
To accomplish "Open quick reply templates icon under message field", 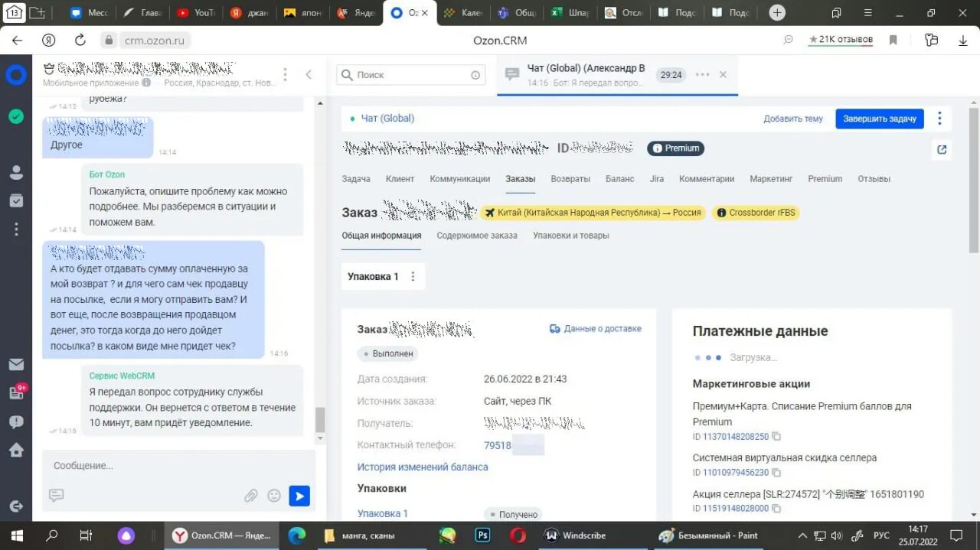I will (x=55, y=495).
